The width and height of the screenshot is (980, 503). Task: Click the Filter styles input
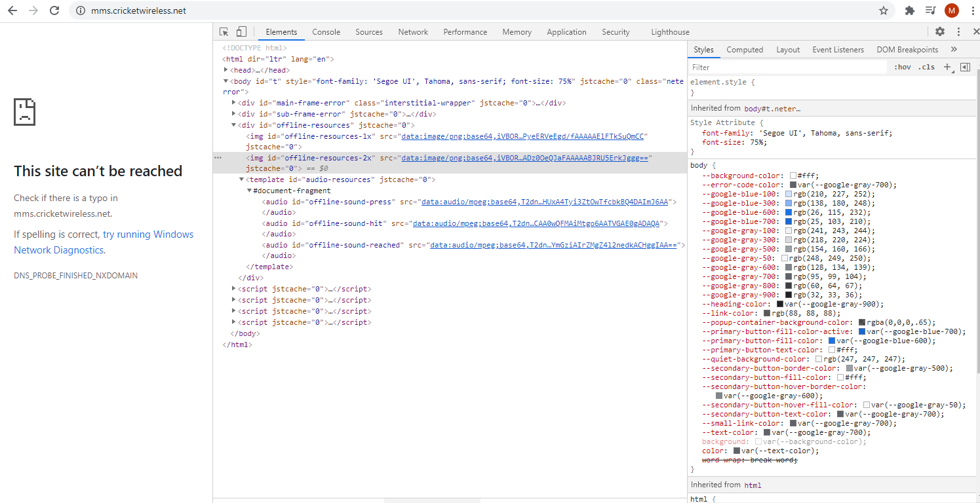pyautogui.click(x=787, y=67)
